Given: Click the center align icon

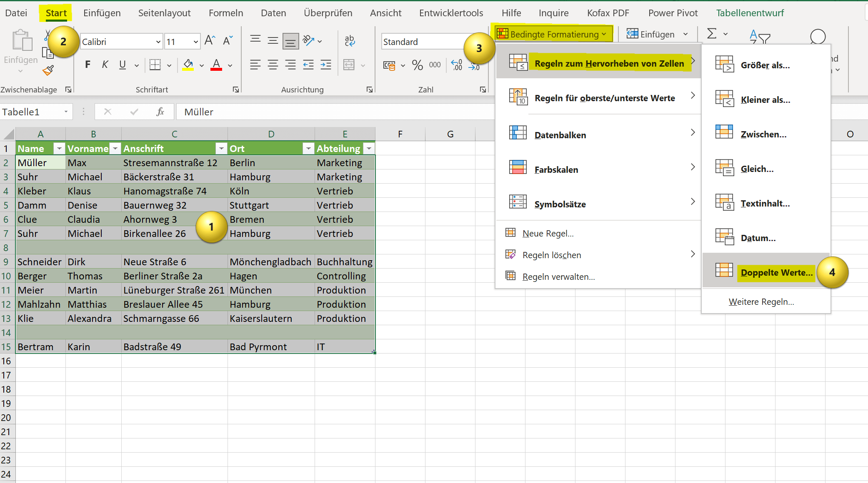Looking at the screenshot, I should tap(273, 65).
